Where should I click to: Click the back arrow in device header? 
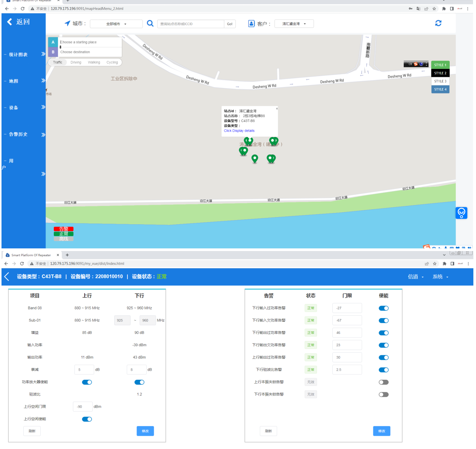coord(7,277)
